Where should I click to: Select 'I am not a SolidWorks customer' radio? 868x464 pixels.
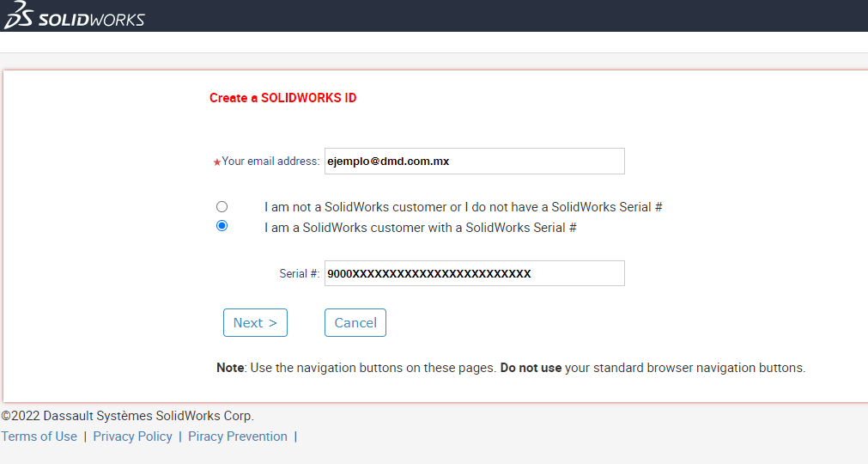(x=222, y=206)
